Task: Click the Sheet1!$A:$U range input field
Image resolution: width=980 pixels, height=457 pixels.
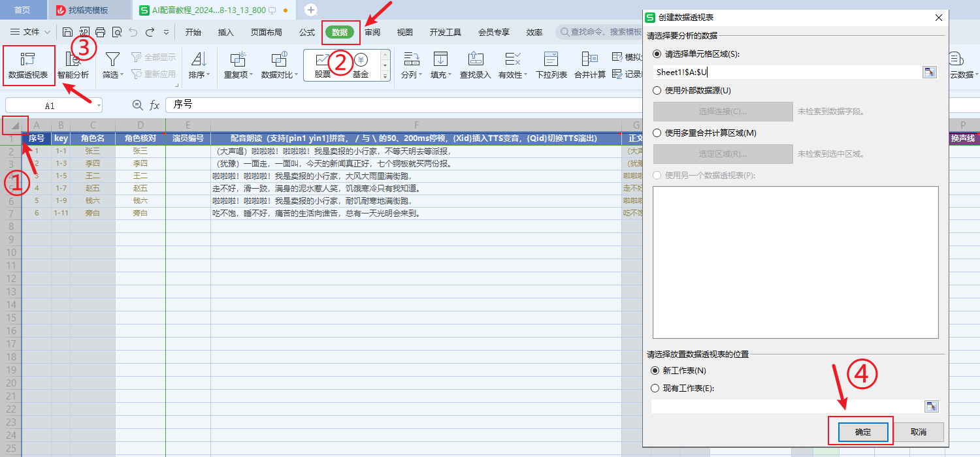Action: tap(784, 72)
